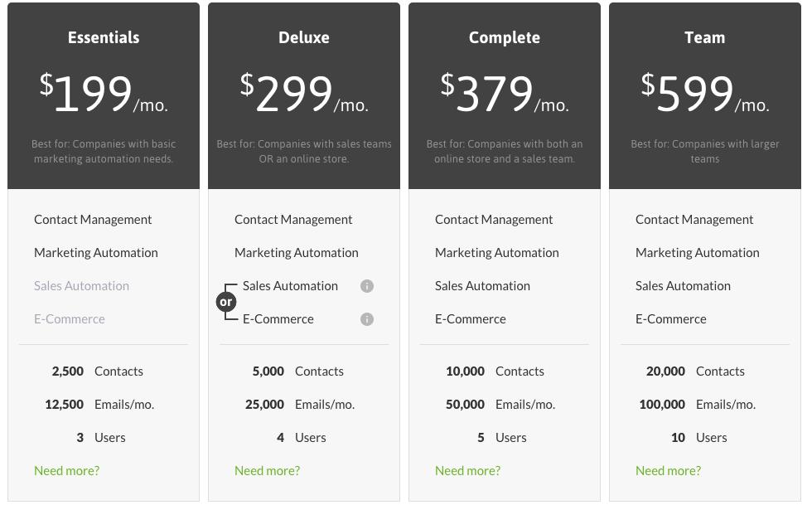Click greyed-out Sales Automation in Essentials

coord(81,286)
